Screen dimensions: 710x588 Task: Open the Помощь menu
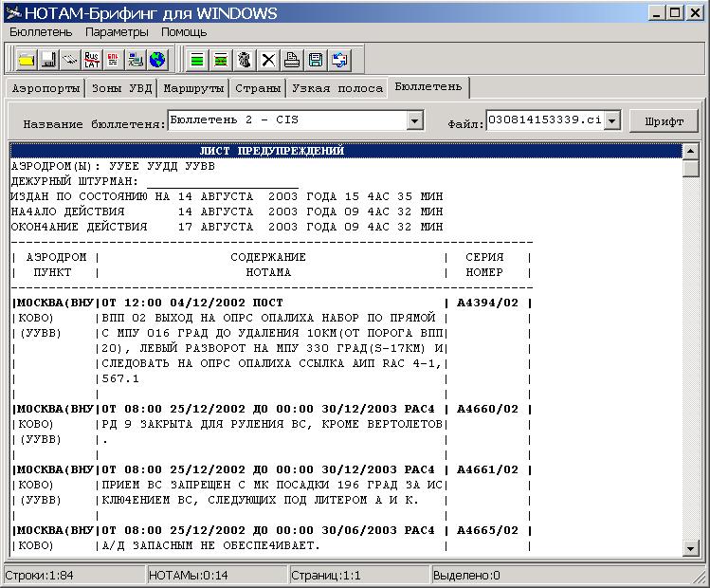click(x=184, y=32)
